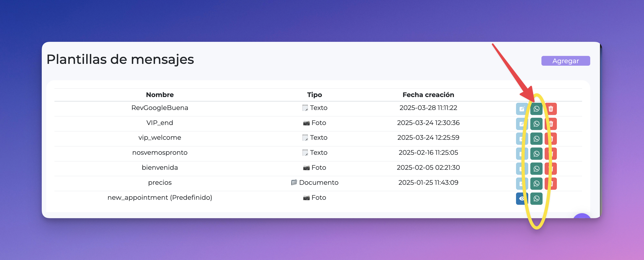The width and height of the screenshot is (644, 260).
Task: Send precios via WhatsApp icon
Action: [536, 184]
